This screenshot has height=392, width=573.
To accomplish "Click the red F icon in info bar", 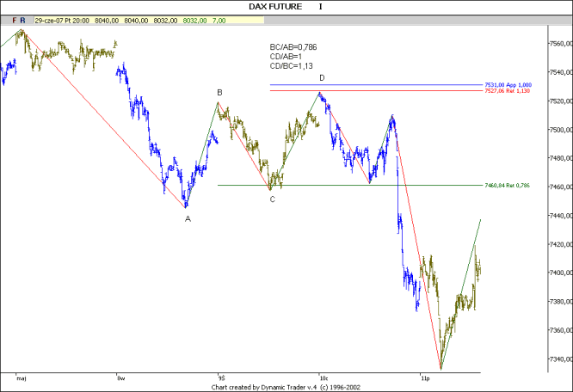I will [14, 18].
